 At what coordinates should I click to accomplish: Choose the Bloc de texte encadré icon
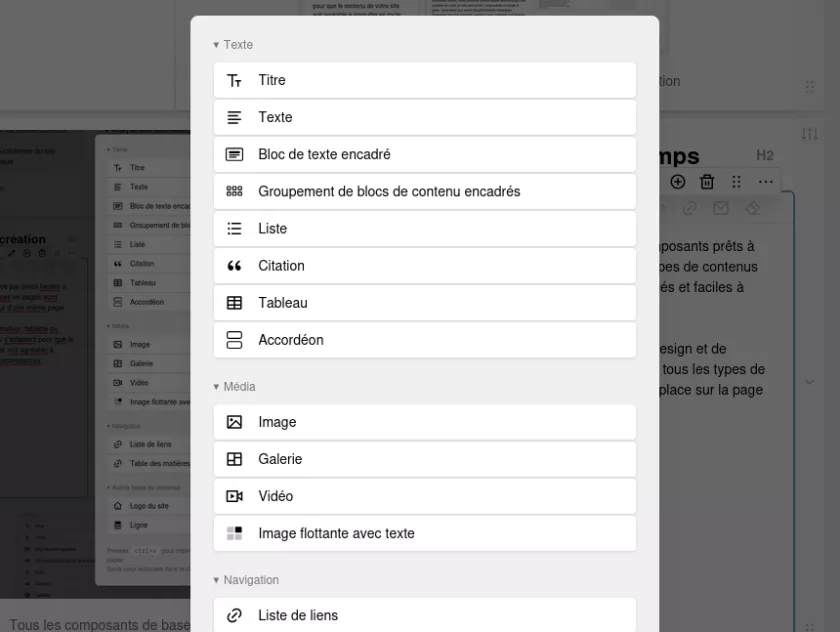(235, 155)
